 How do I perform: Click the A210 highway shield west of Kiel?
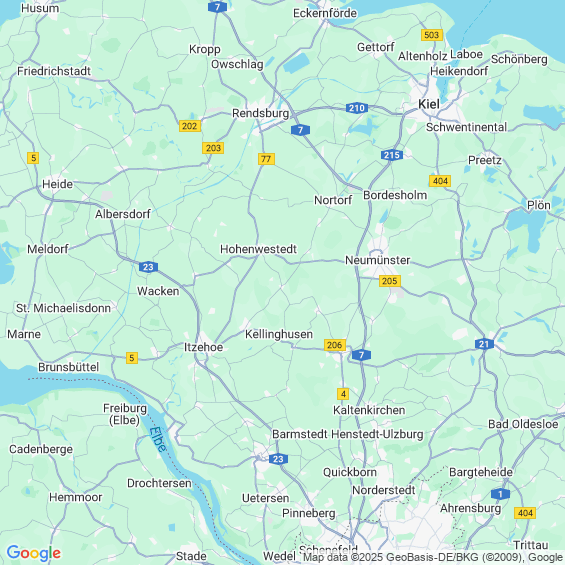(357, 108)
